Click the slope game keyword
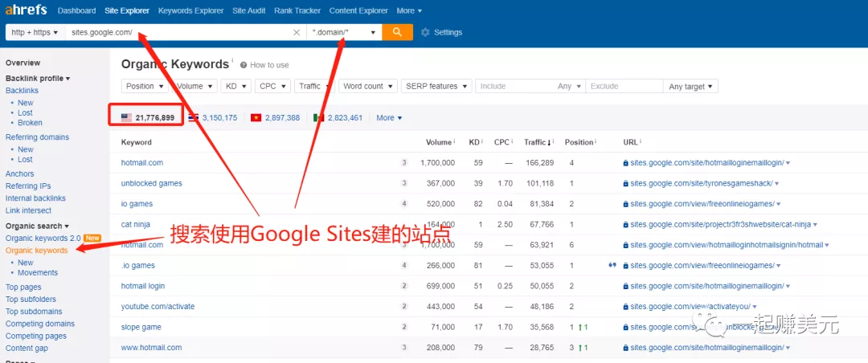Screen dimensions: 868x363 [x=141, y=327]
